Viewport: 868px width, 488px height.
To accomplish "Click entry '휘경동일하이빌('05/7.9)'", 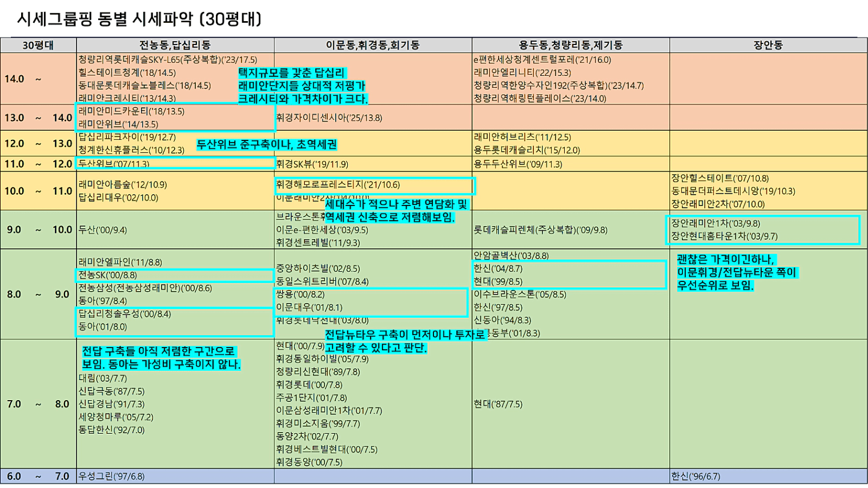I will click(x=323, y=359).
